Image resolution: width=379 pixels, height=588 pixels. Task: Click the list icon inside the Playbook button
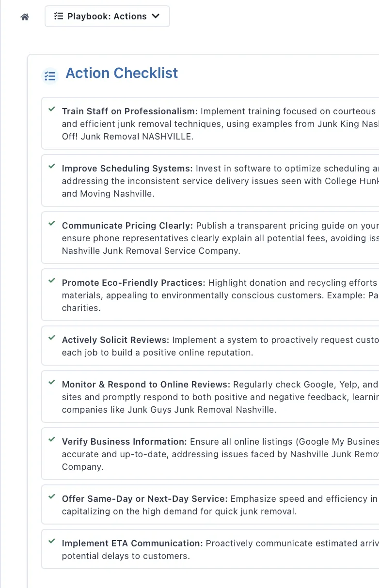click(x=59, y=16)
